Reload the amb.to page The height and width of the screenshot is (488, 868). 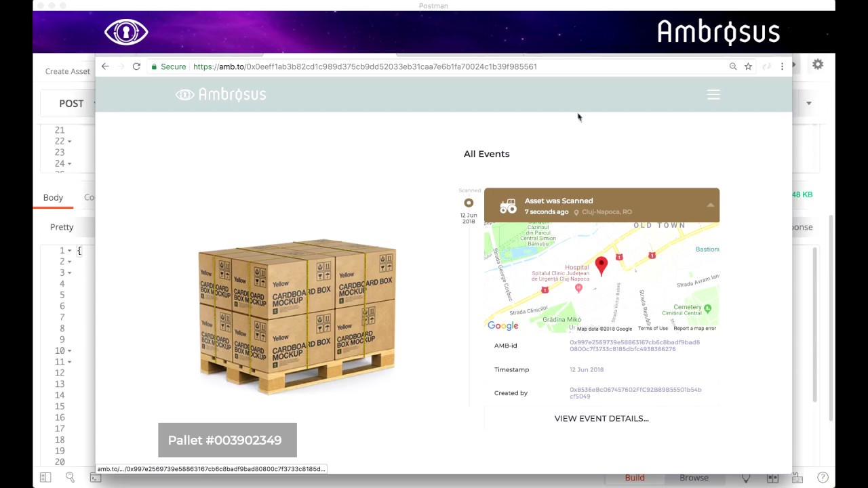pyautogui.click(x=136, y=66)
